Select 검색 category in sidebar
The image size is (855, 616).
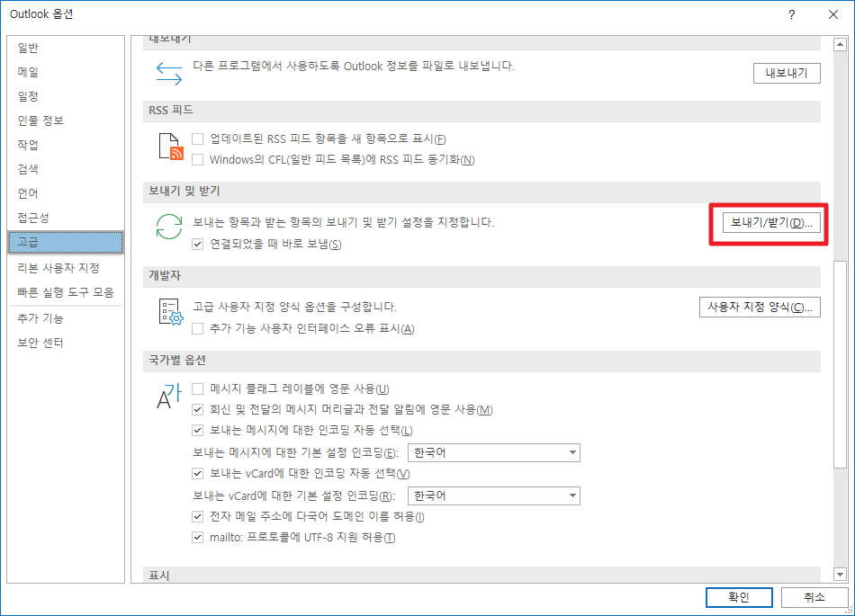coord(66,169)
